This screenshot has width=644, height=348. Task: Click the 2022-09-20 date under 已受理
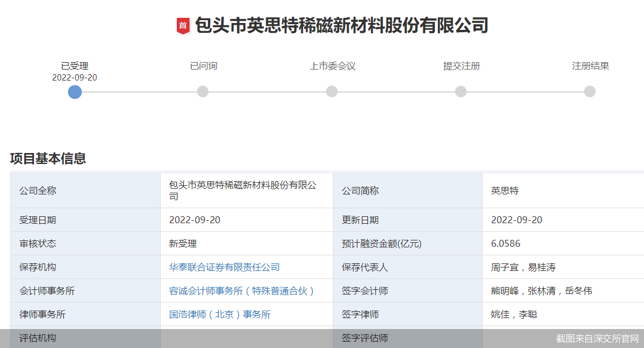(75, 78)
